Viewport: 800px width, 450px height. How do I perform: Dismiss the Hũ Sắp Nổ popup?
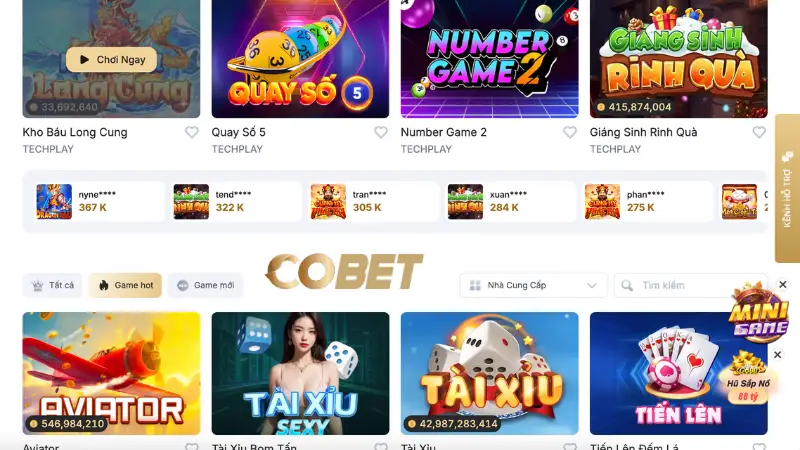(778, 354)
